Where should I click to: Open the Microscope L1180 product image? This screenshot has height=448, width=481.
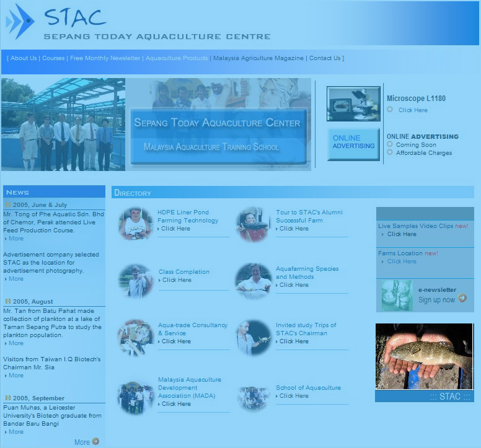pyautogui.click(x=353, y=103)
